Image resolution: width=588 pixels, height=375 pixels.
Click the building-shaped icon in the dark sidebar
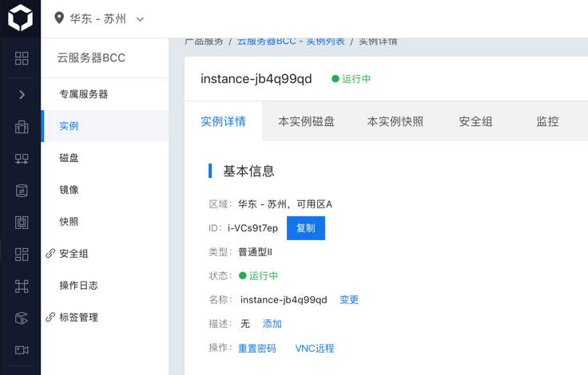pos(22,127)
